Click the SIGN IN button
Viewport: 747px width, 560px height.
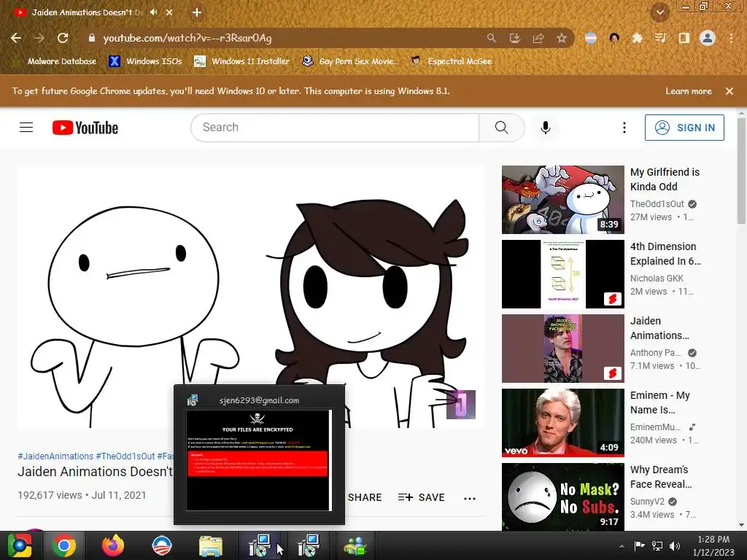[684, 128]
